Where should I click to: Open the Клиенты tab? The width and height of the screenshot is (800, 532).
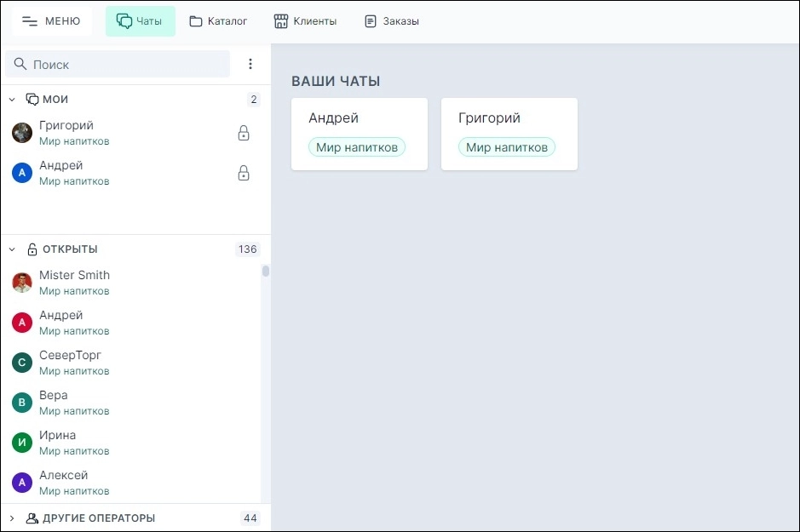click(x=305, y=21)
